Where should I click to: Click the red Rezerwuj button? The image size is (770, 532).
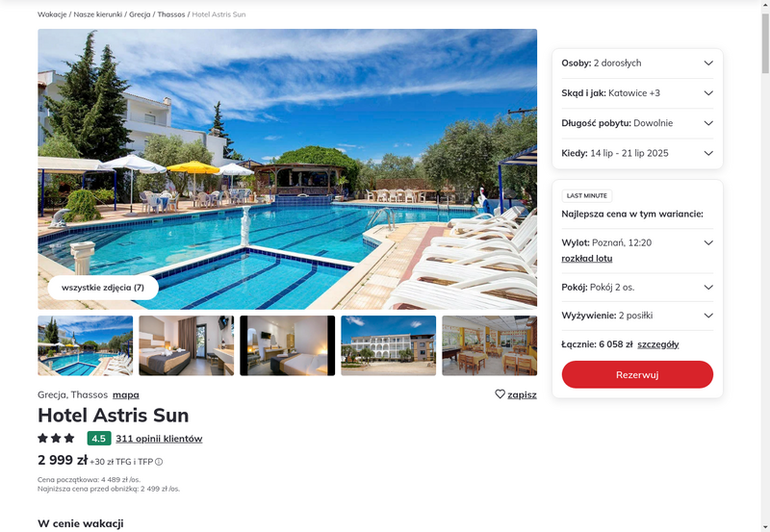click(637, 374)
